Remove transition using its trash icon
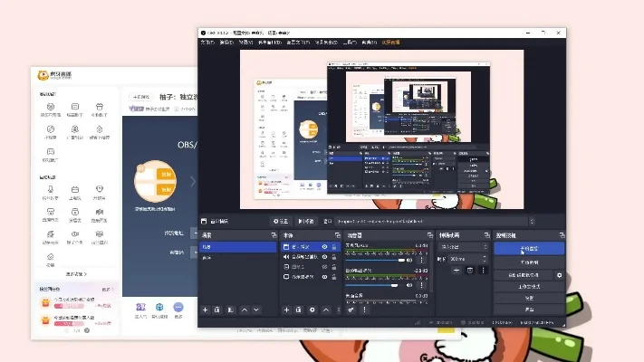 pyautogui.click(x=470, y=270)
